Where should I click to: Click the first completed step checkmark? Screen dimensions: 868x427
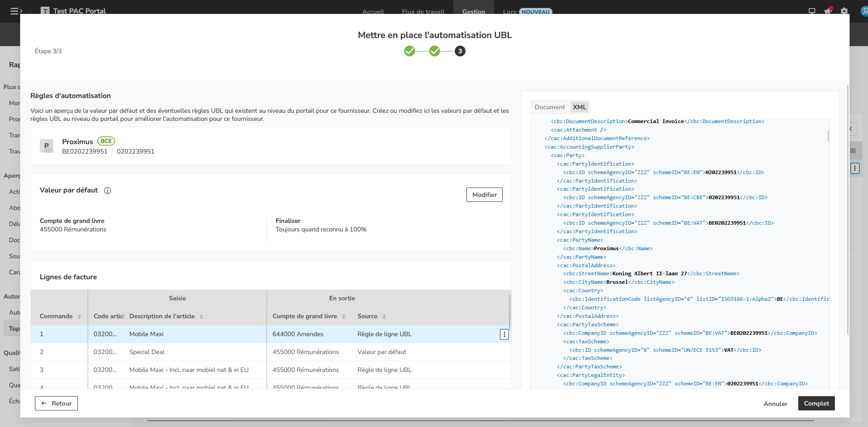click(x=409, y=51)
